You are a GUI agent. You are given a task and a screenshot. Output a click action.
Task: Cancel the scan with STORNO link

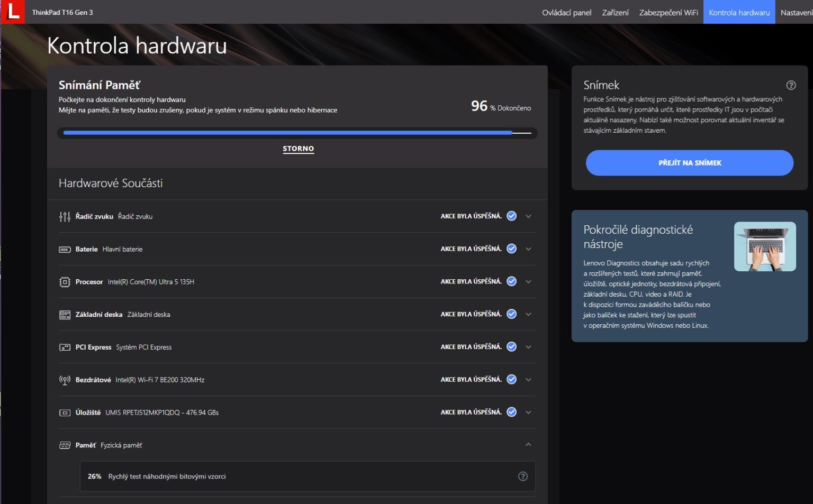coord(298,149)
